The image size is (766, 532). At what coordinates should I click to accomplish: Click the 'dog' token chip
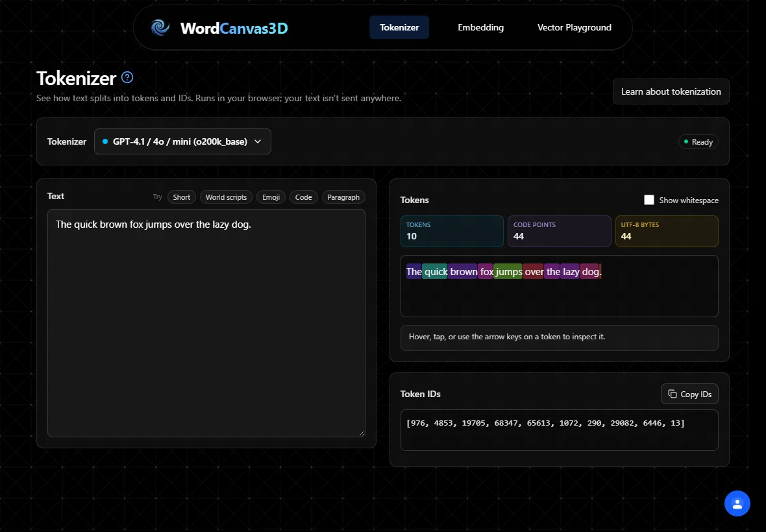(589, 271)
